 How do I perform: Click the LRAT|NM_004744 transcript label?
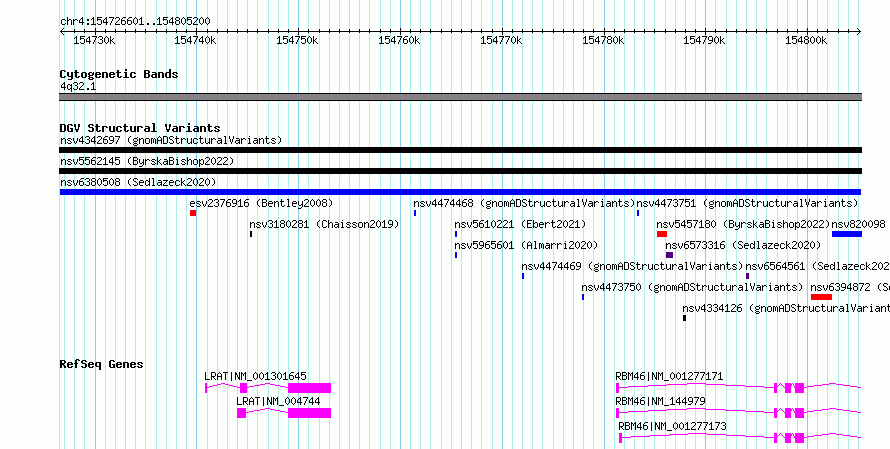pyautogui.click(x=278, y=401)
